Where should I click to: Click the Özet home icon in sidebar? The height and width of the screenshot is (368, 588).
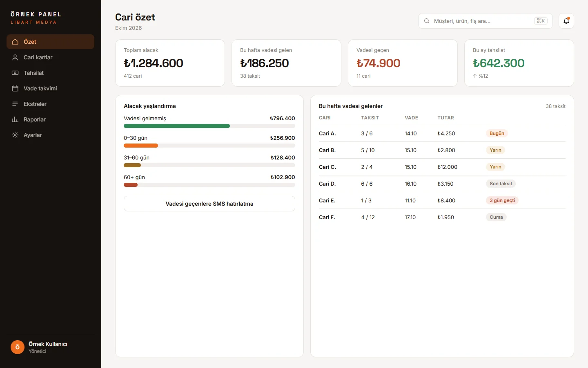[15, 42]
